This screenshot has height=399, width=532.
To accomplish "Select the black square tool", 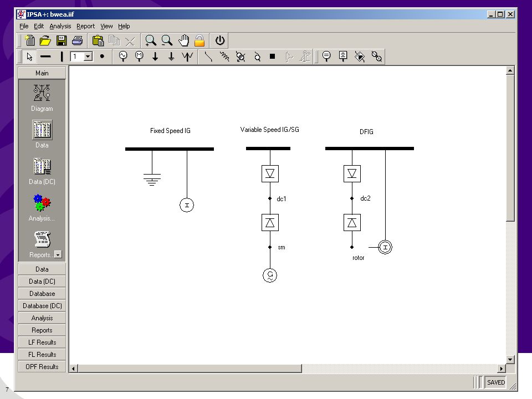I will [x=272, y=57].
